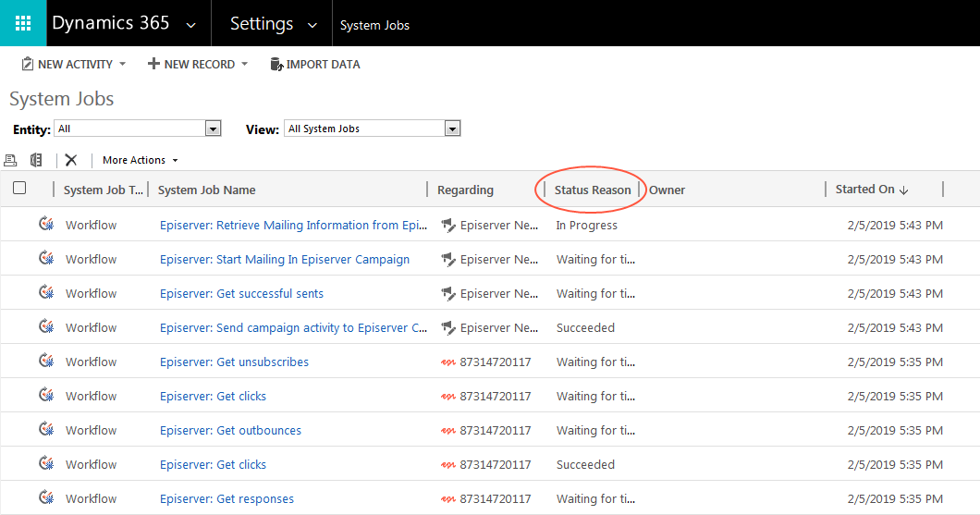
Task: Toggle the select-all rows checkbox
Action: (x=19, y=188)
